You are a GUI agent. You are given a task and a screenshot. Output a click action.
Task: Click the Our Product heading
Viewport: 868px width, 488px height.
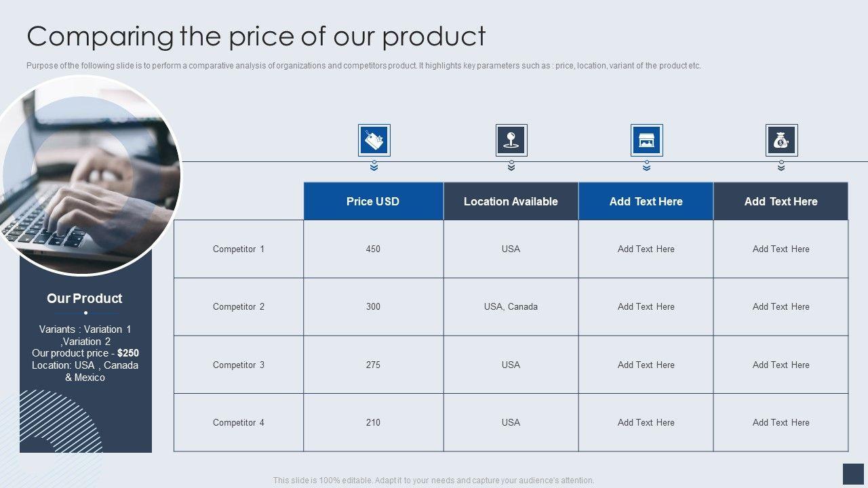click(85, 298)
